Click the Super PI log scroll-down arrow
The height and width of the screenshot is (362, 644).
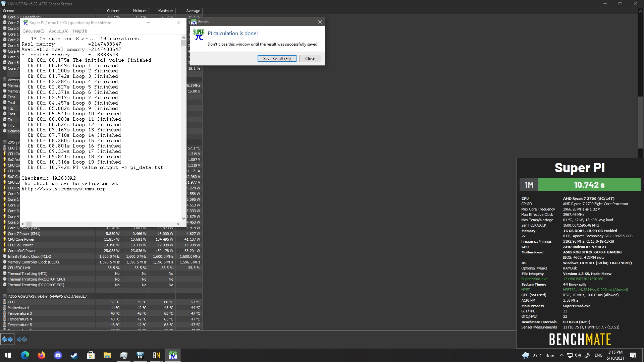[183, 218]
